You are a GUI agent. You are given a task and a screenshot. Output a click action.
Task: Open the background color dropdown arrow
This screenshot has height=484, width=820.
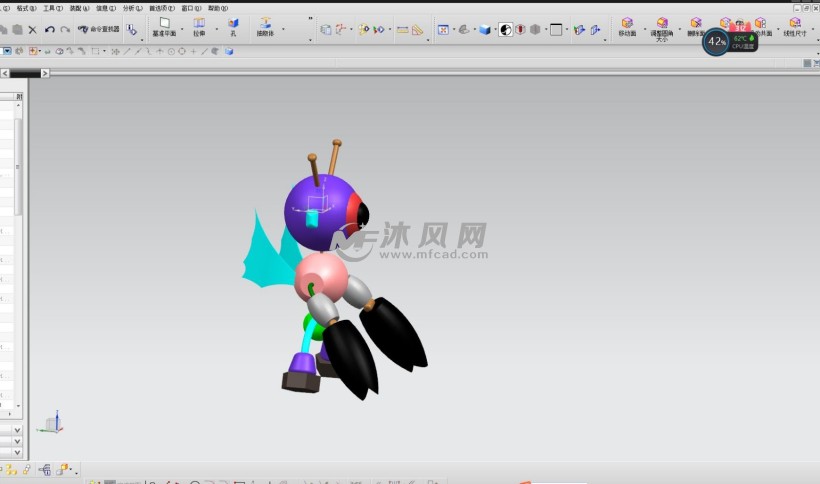point(567,30)
